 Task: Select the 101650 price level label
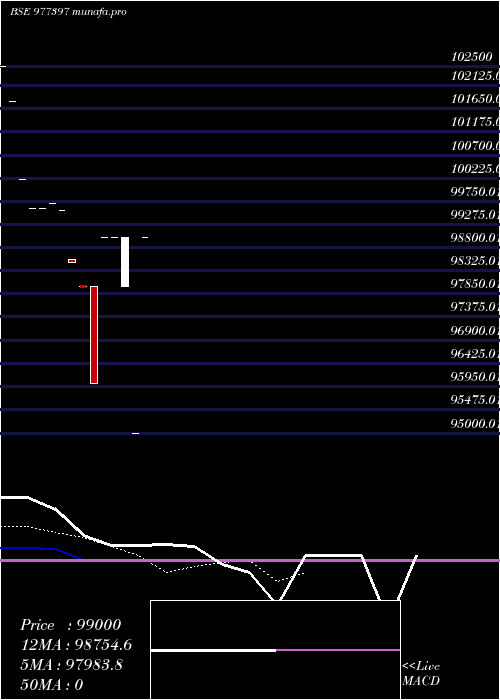click(475, 99)
